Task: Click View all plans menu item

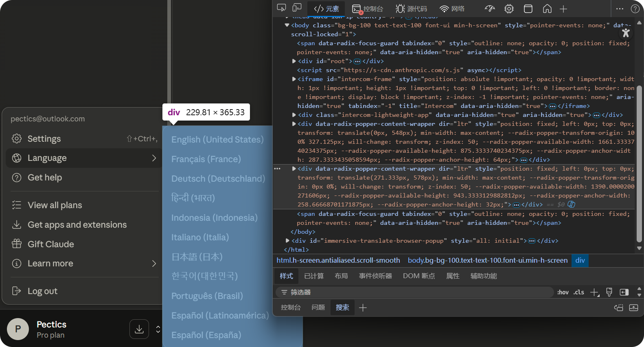Action: 83,205
